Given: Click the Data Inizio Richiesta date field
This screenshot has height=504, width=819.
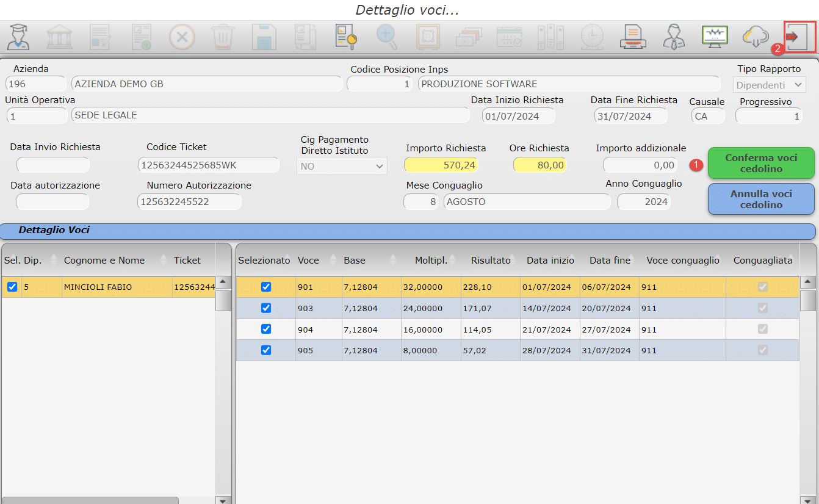Looking at the screenshot, I should pos(519,116).
